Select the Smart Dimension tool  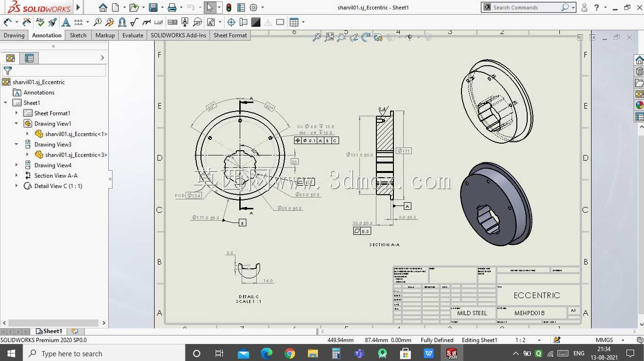click(x=8, y=22)
